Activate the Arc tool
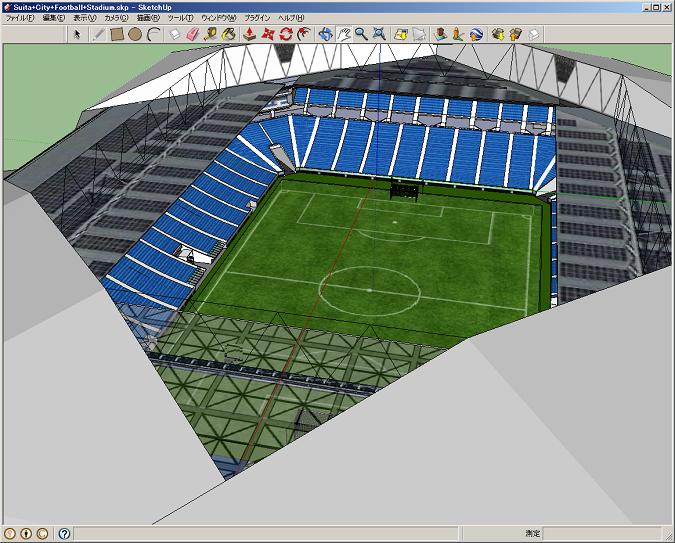The height and width of the screenshot is (543, 675). point(153,34)
